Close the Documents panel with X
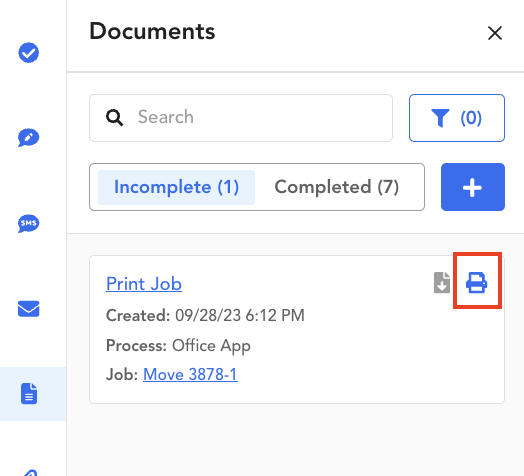The height and width of the screenshot is (476, 524). coord(495,33)
